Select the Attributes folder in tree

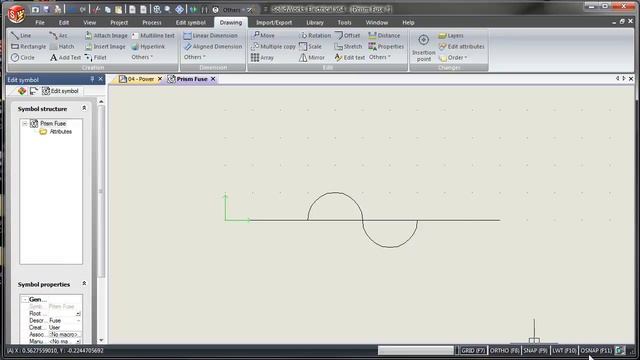coord(56,132)
